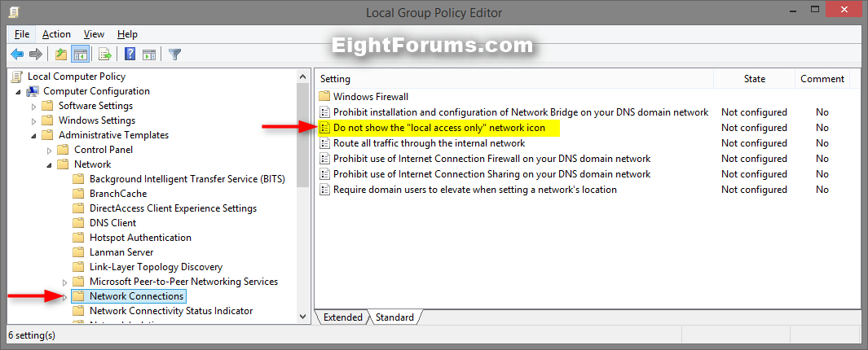This screenshot has width=868, height=350.
Task: Expand the Software Settings tree node
Action: pos(33,107)
